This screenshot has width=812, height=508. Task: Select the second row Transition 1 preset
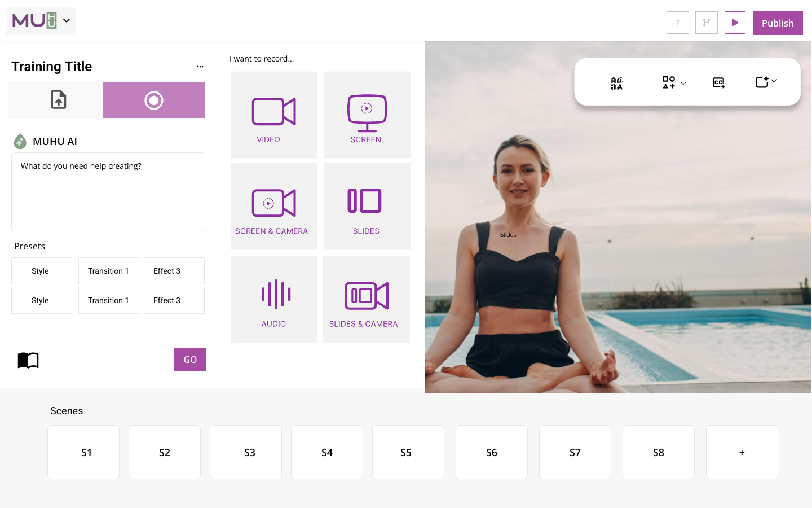(109, 300)
